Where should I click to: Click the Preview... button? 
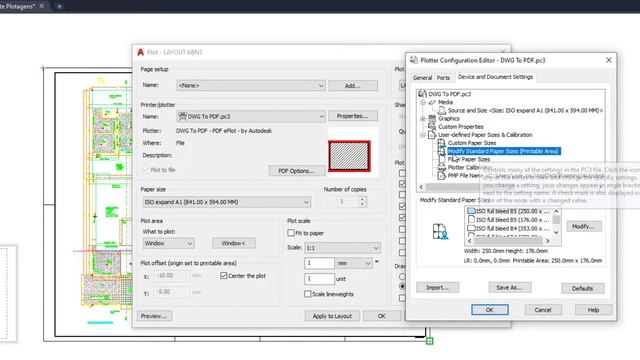pyautogui.click(x=154, y=316)
